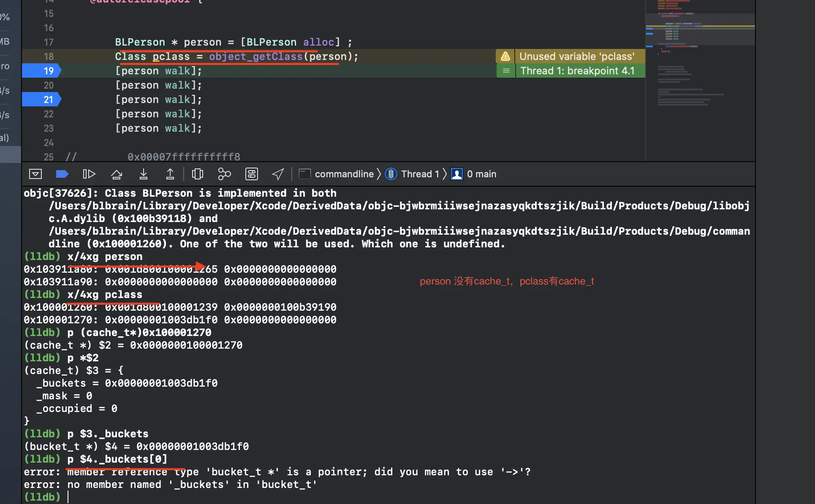Open Debug View Hierarchy
The width and height of the screenshot is (815, 504).
197,174
